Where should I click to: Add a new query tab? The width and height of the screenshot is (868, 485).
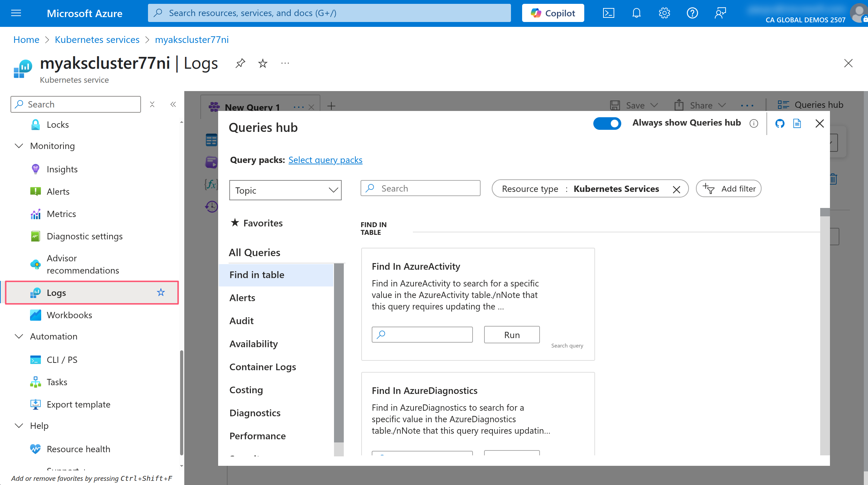coord(331,105)
